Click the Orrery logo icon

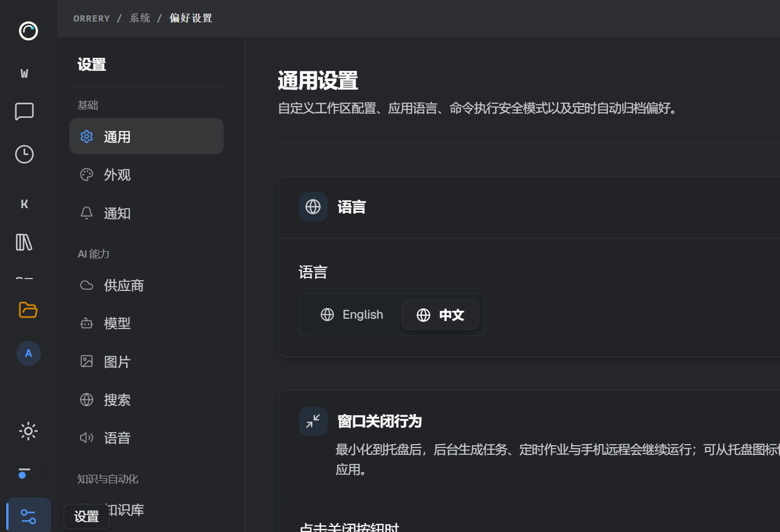point(28,31)
